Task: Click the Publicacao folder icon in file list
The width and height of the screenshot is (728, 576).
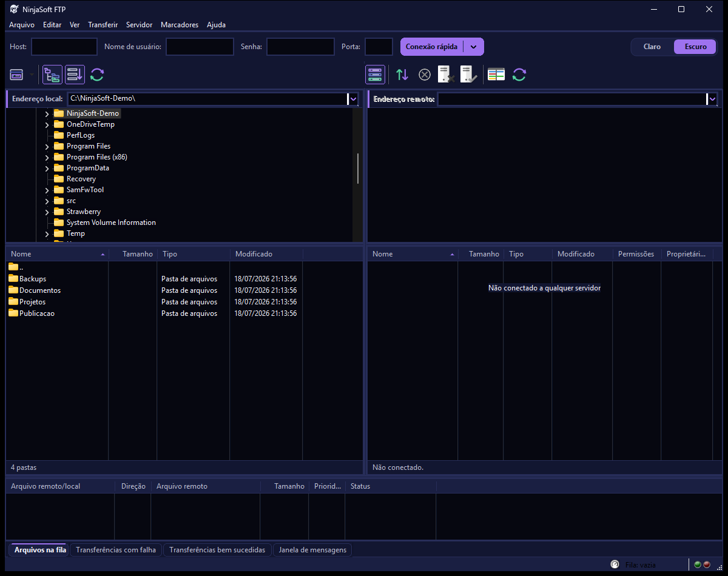Action: (x=13, y=313)
